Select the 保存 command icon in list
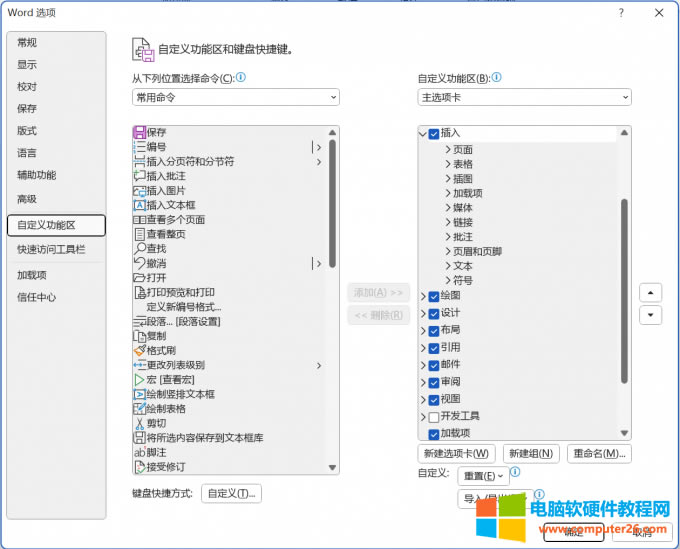Viewport: 680px width, 549px height. click(x=140, y=132)
